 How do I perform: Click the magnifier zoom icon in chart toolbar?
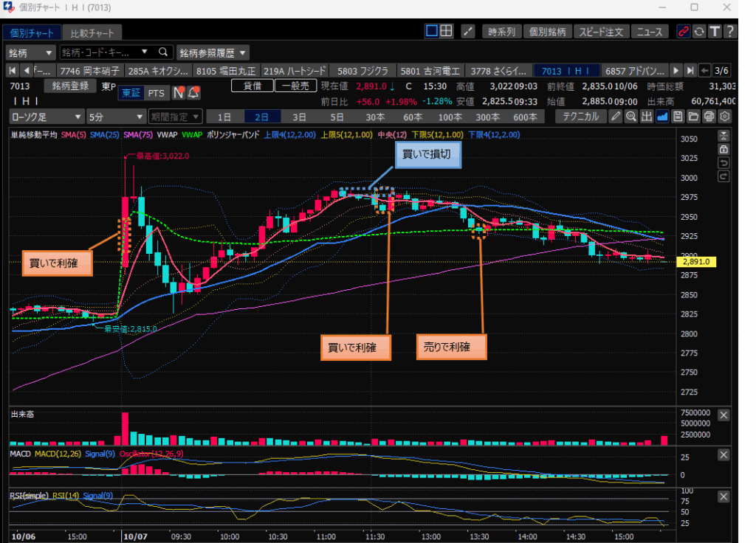pyautogui.click(x=630, y=117)
